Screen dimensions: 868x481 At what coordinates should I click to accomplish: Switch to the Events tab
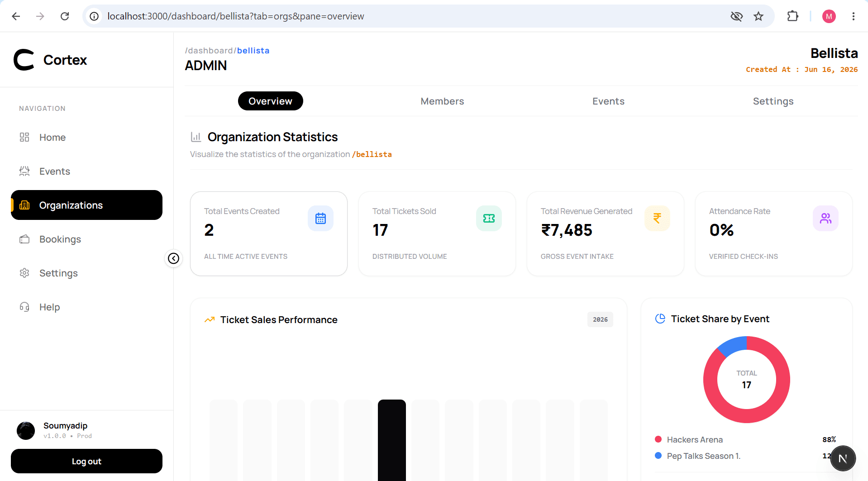pos(608,101)
